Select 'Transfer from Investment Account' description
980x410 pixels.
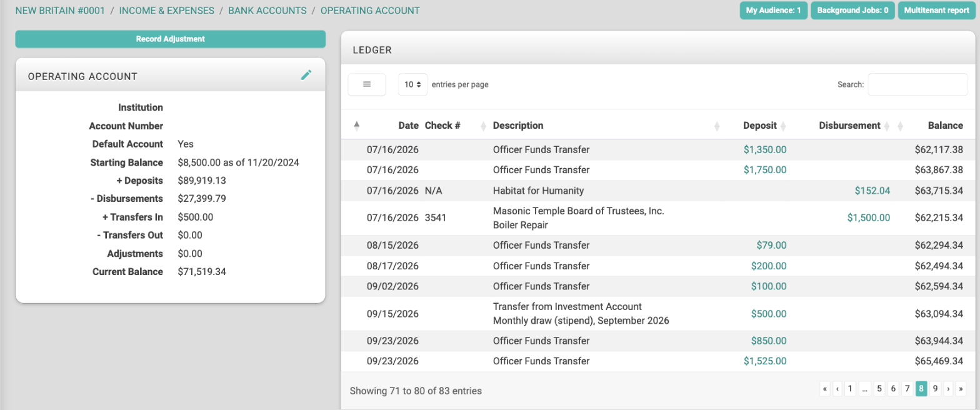tap(567, 307)
